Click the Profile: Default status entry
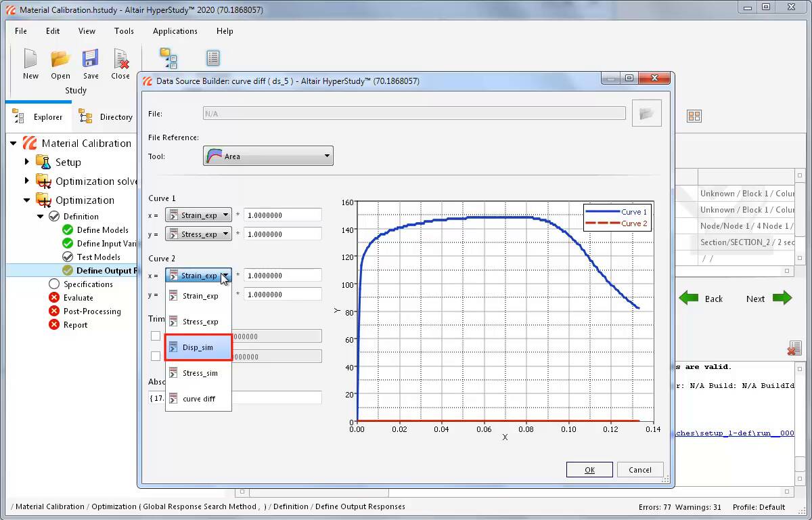 759,507
